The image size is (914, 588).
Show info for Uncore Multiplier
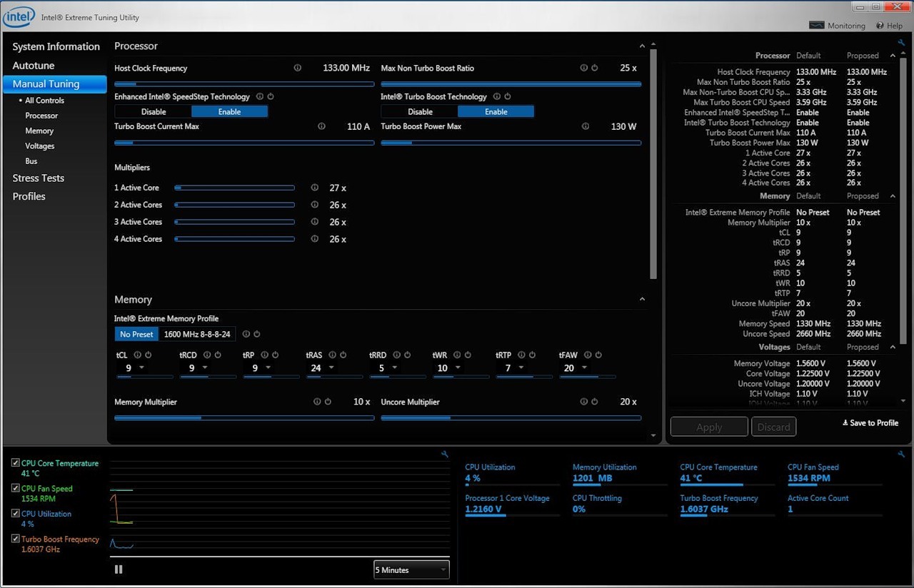(583, 402)
